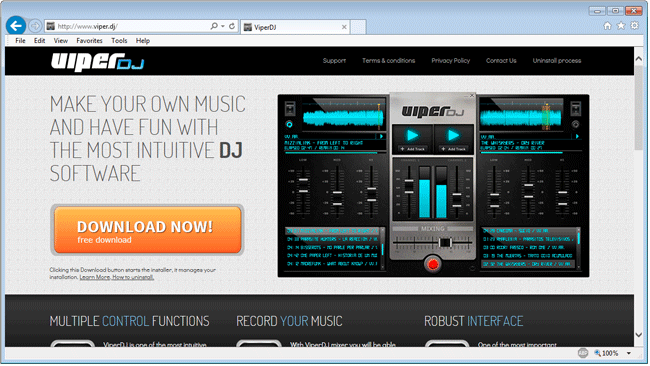650x366 pixels.
Task: Click the browser Forward arrow button
Action: (x=35, y=26)
